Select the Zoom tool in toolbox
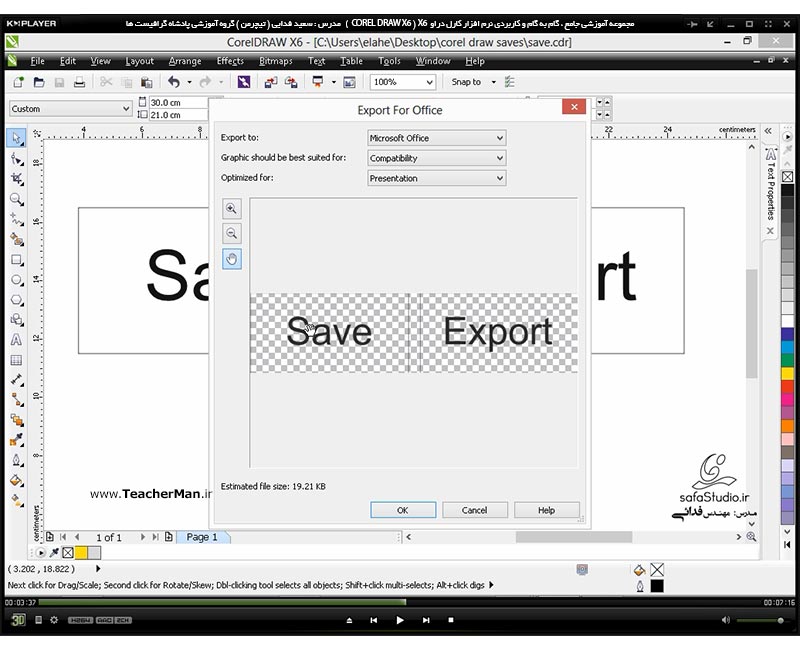Image resolution: width=800 pixels, height=650 pixels. (16, 199)
